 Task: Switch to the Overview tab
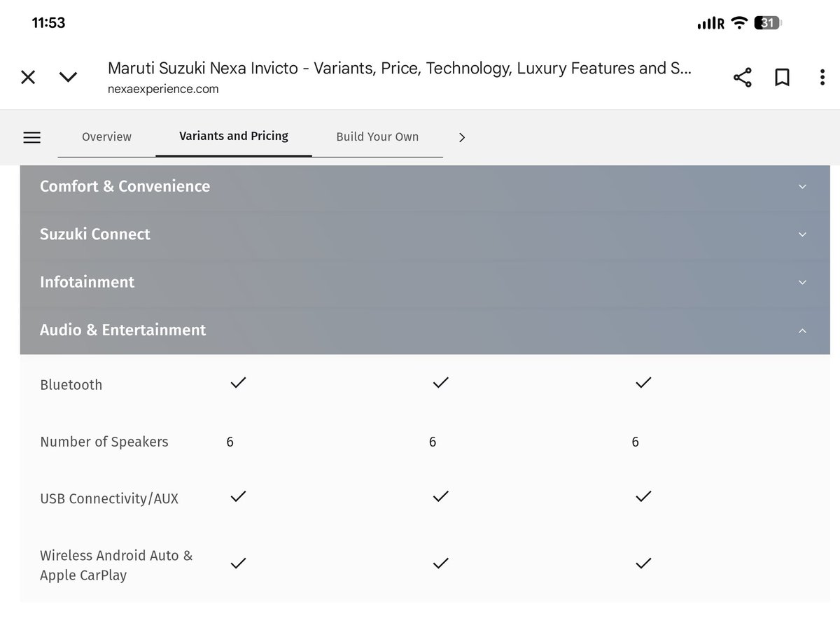pos(106,137)
